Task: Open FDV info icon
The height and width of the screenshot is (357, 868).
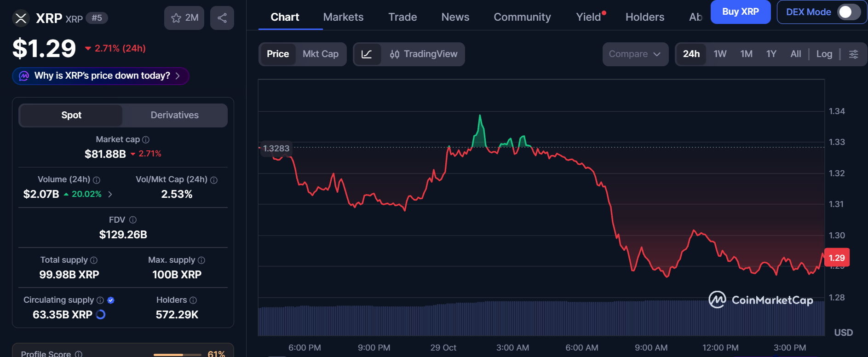Action: (133, 220)
